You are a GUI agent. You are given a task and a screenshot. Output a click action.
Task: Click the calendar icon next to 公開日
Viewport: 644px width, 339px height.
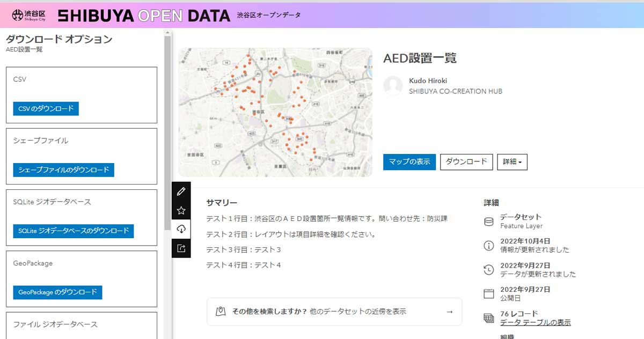tap(488, 292)
